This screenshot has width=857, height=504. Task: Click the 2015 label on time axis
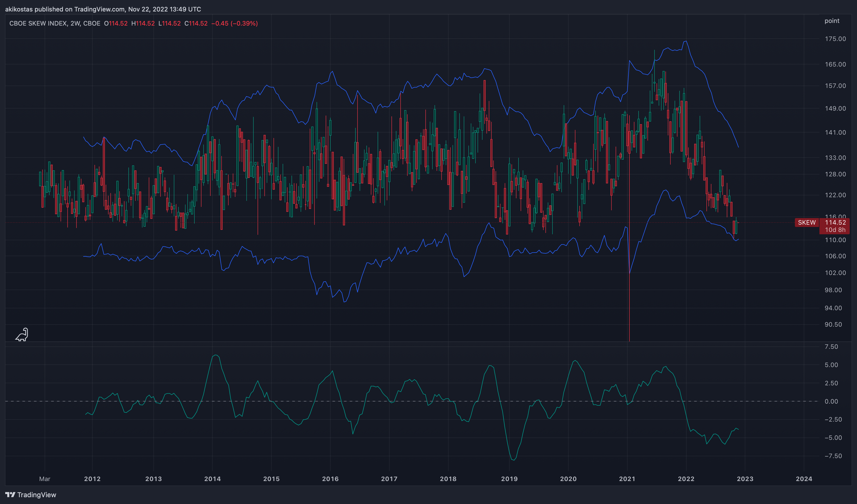[271, 479]
